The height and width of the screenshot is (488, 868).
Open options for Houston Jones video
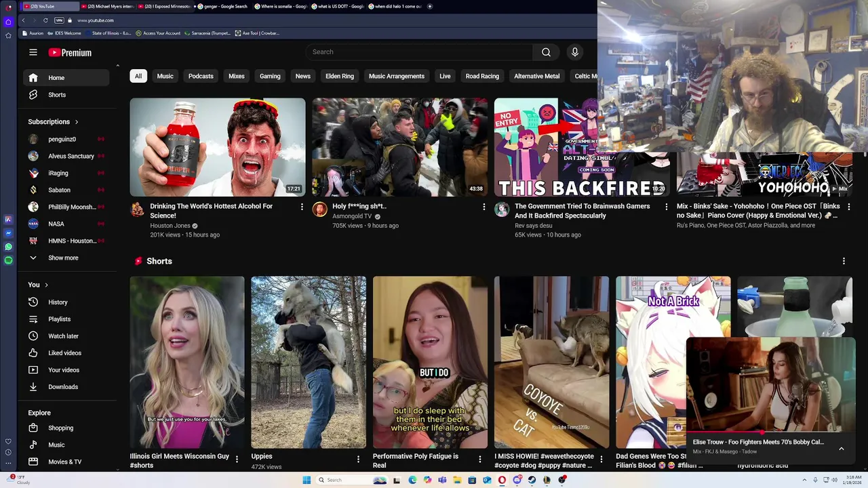[x=302, y=206]
